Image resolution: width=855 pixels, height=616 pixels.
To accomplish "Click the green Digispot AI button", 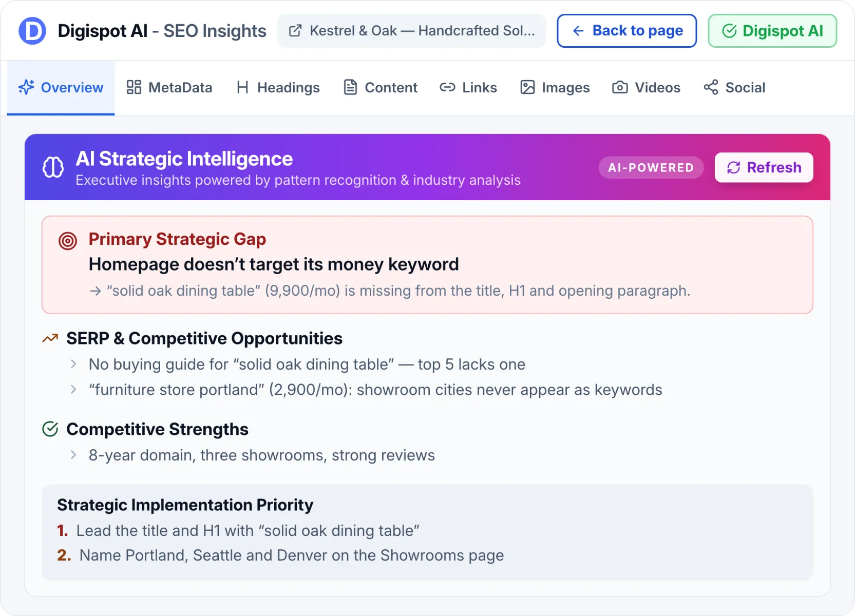I will click(x=772, y=31).
